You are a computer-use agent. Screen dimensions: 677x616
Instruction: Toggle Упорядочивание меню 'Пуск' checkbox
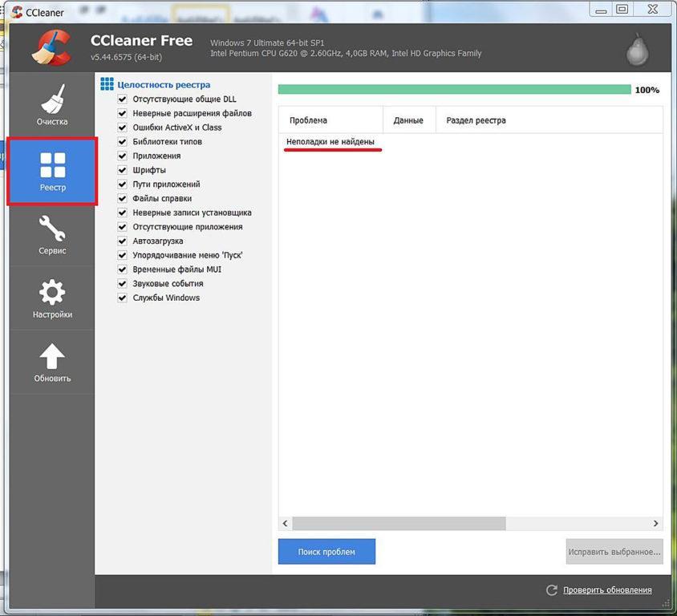122,255
